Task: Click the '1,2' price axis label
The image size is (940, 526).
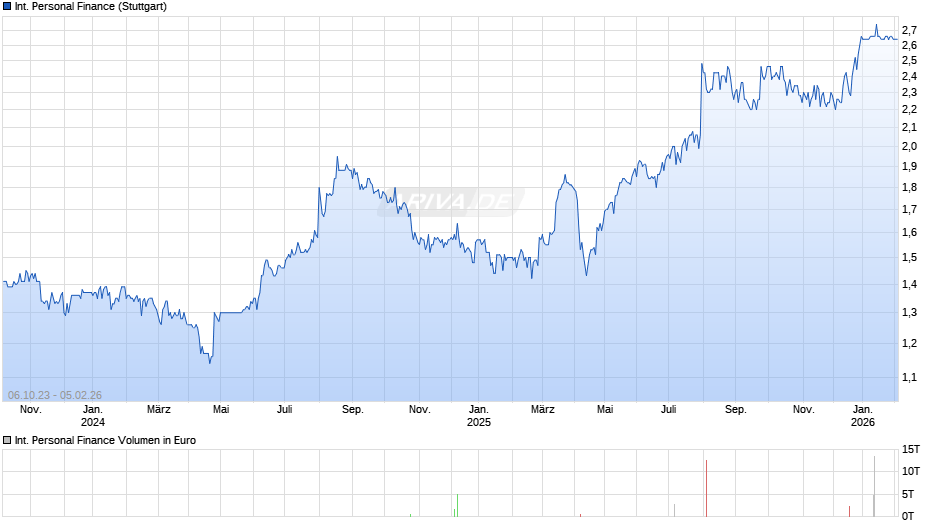Action: coord(909,343)
